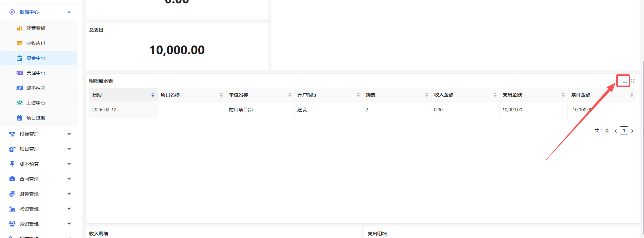
Task: Open the 票据中心 menu item
Action: 39,73
